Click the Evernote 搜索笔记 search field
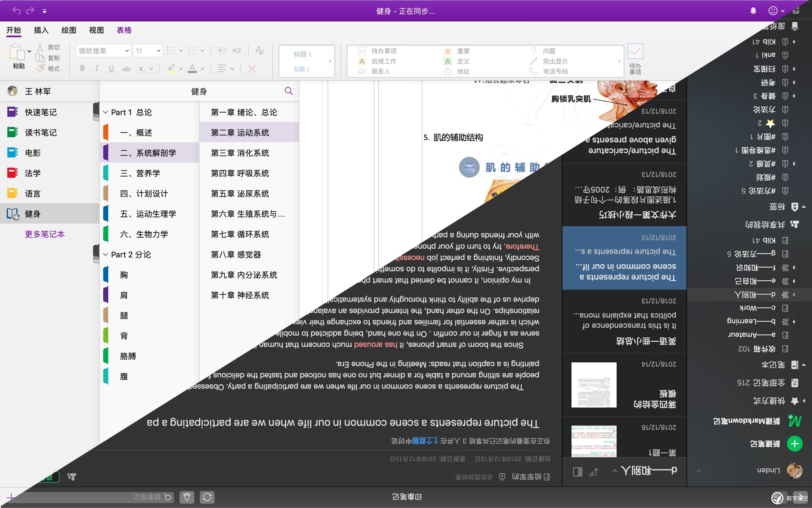The image size is (812, 508). point(97,497)
